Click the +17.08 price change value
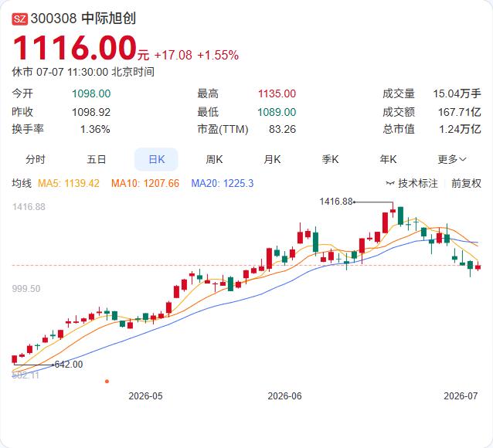This screenshot has height=448, width=493. (173, 56)
